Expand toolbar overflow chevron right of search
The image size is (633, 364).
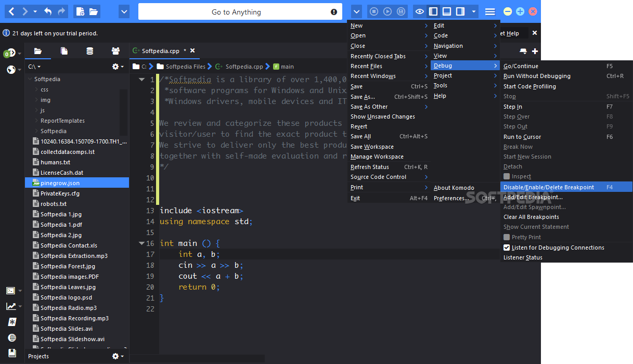point(356,11)
